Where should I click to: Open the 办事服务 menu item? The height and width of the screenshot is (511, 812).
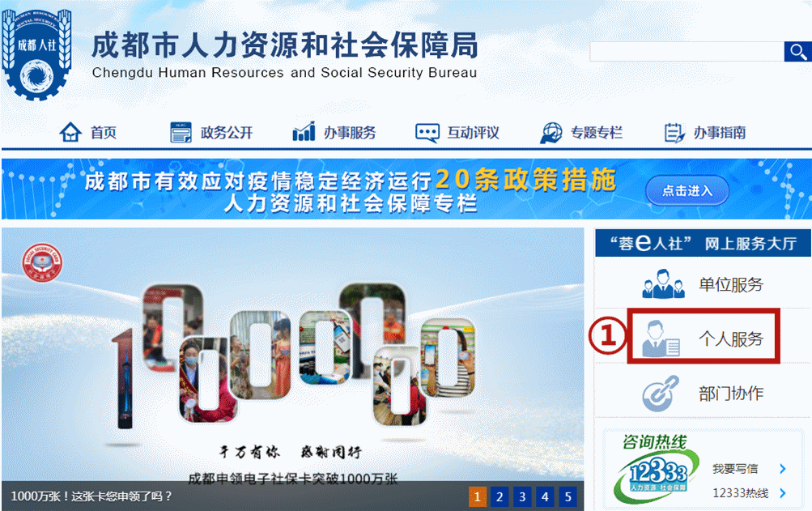350,133
